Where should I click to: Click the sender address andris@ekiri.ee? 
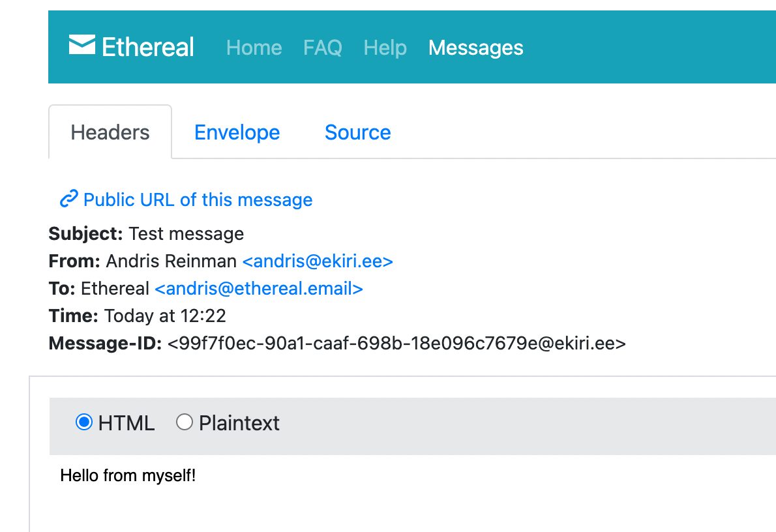coord(318,261)
